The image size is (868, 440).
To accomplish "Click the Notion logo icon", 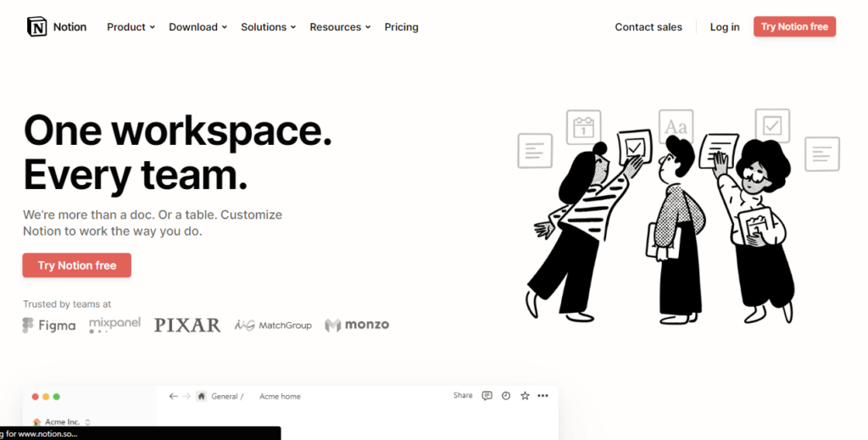I will pyautogui.click(x=37, y=27).
